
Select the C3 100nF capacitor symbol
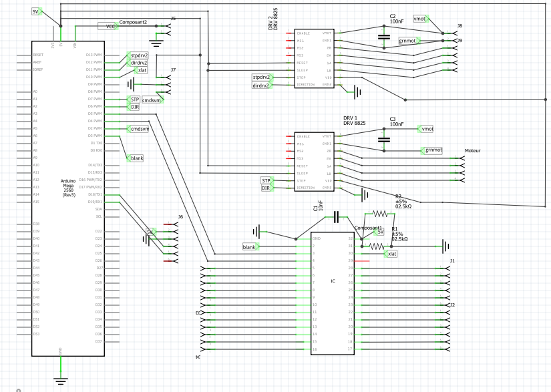383,140
